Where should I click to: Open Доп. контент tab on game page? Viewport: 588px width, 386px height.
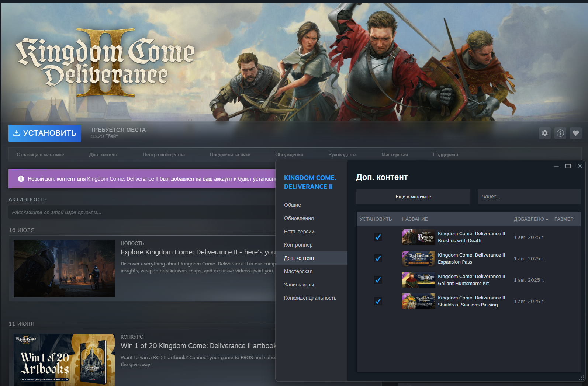(103, 154)
